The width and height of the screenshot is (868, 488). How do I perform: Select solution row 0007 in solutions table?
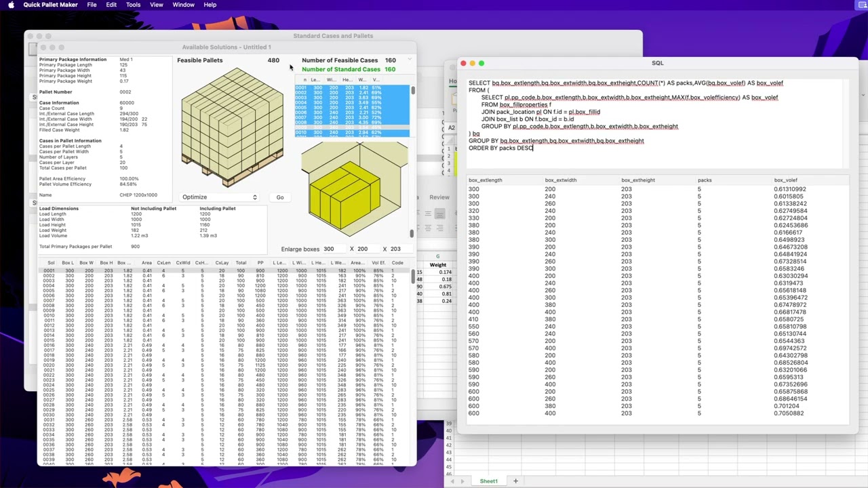pos(224,301)
